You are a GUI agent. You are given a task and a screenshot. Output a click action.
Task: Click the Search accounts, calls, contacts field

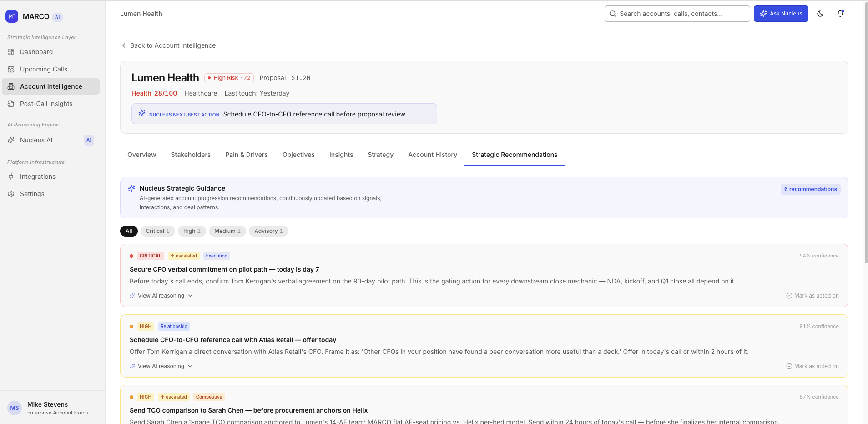[677, 14]
